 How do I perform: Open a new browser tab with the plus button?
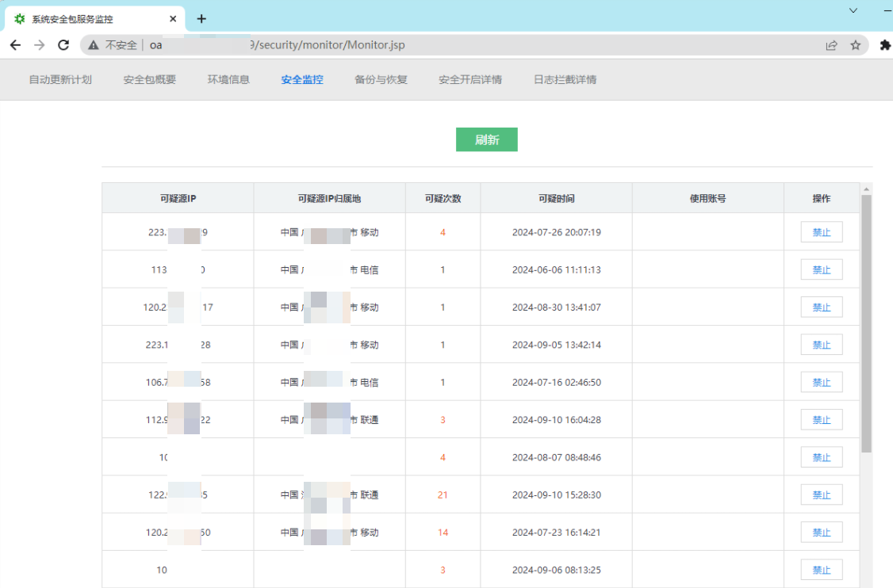[x=201, y=18]
